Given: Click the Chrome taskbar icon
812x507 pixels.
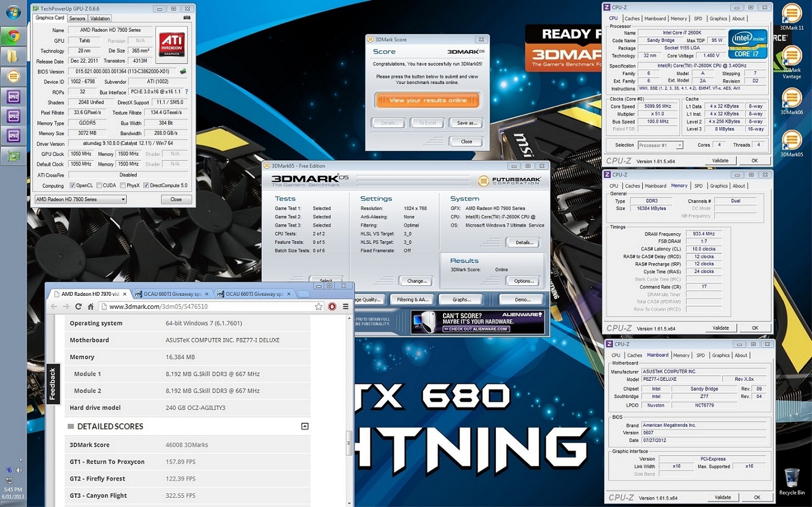Looking at the screenshot, I should tap(13, 36).
